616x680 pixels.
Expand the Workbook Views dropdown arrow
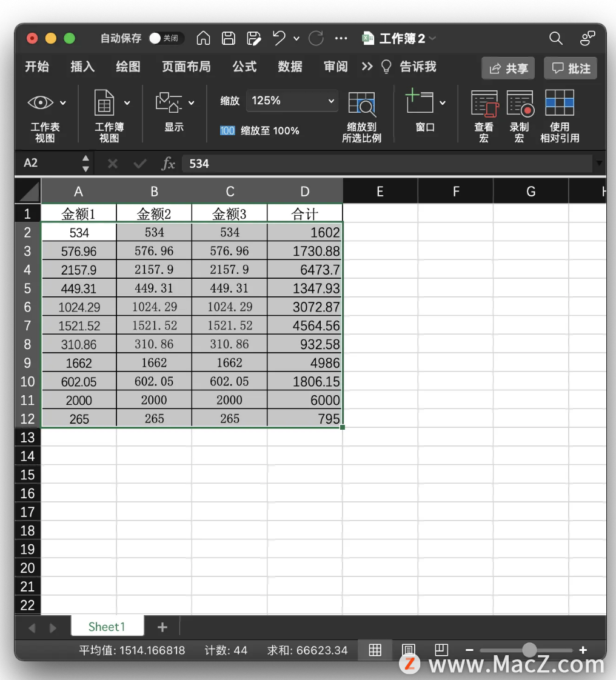point(127,103)
